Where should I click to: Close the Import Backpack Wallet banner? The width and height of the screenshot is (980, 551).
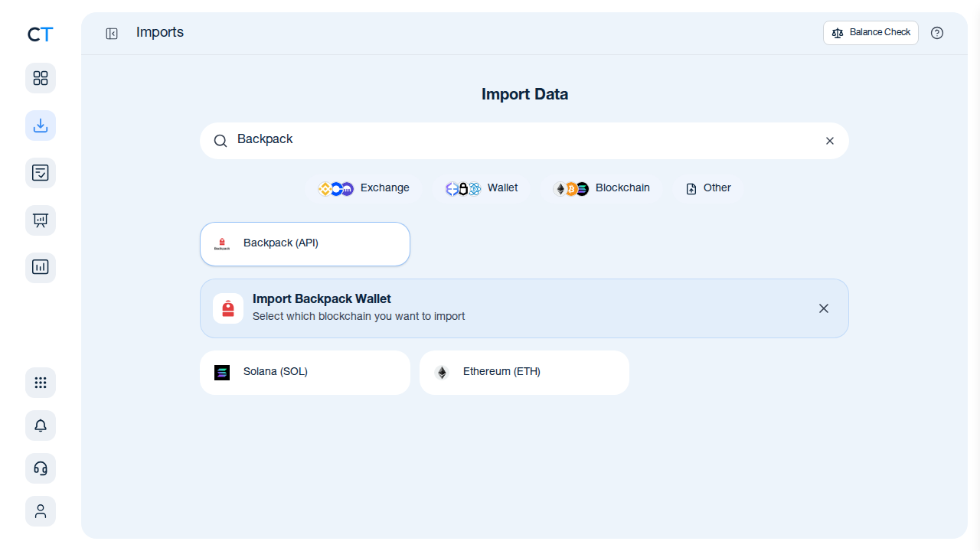[x=824, y=308]
